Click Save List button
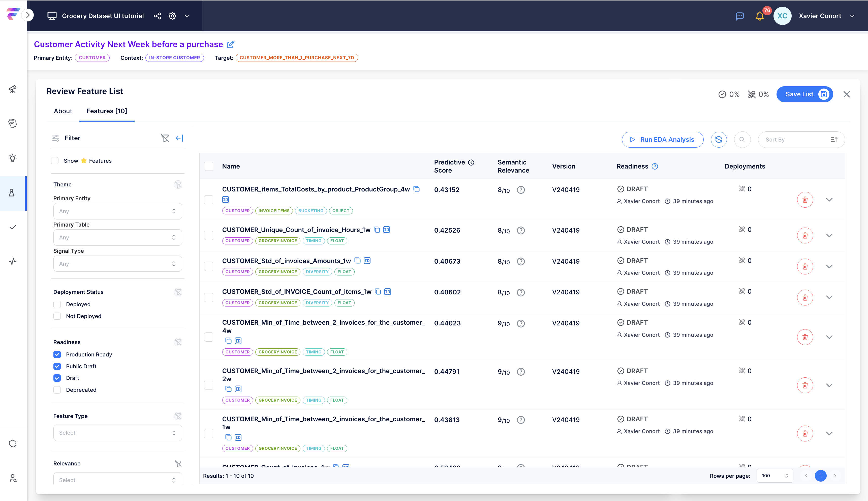Viewport: 868px width, 501px height. [x=804, y=94]
